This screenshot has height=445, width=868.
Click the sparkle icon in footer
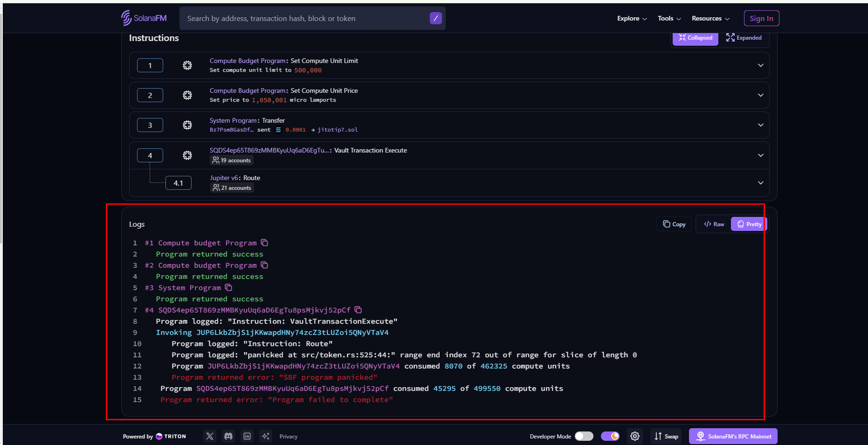[266, 436]
